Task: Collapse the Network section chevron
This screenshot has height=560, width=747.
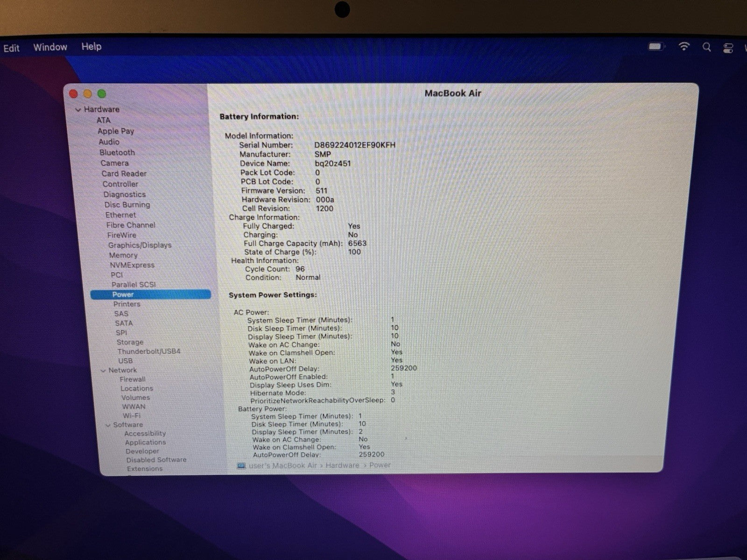Action: 103,371
